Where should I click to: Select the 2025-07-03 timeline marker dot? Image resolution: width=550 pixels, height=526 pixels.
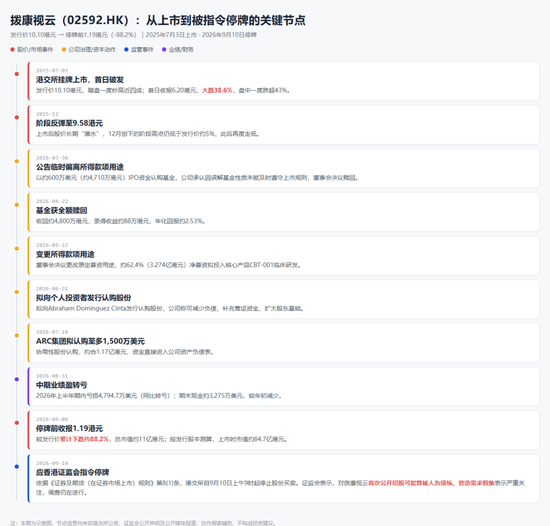point(16,74)
